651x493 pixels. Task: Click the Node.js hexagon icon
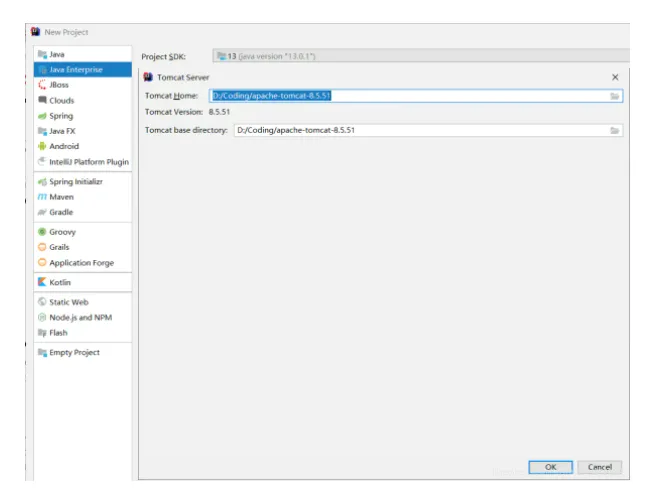point(42,317)
